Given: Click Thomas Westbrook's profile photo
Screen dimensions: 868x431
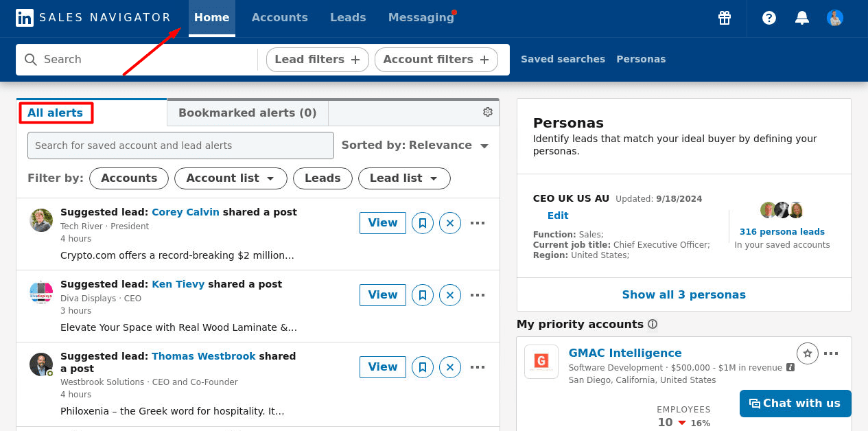Looking at the screenshot, I should (x=41, y=364).
